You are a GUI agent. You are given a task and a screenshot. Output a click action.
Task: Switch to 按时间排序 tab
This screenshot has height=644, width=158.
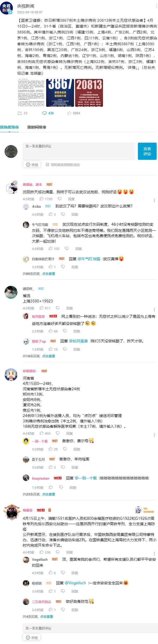[37, 127]
